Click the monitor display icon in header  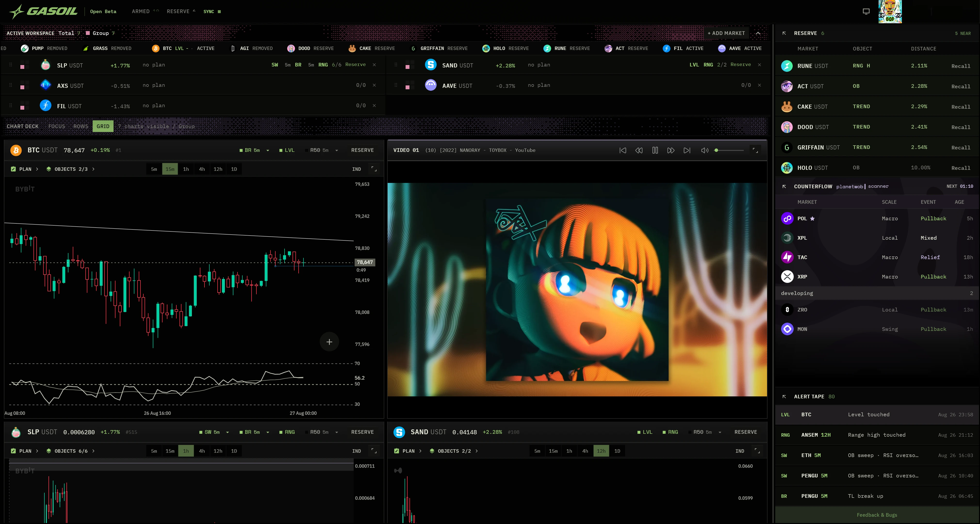[866, 11]
